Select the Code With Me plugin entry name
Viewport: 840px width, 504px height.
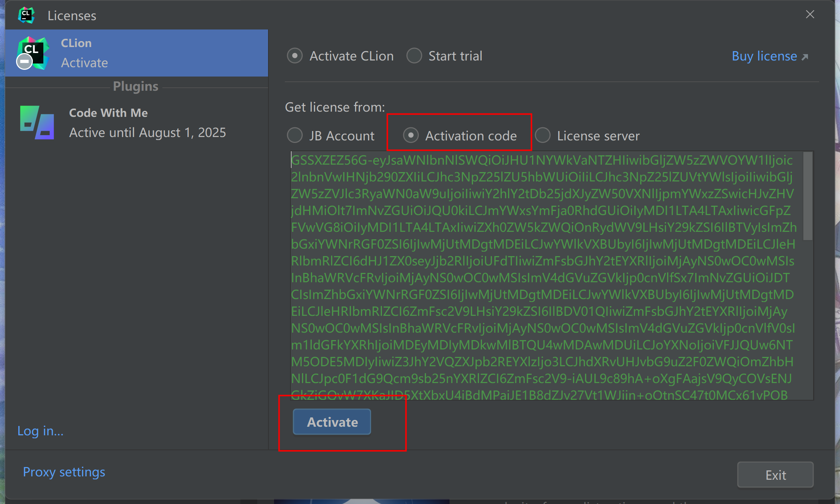[x=108, y=113]
